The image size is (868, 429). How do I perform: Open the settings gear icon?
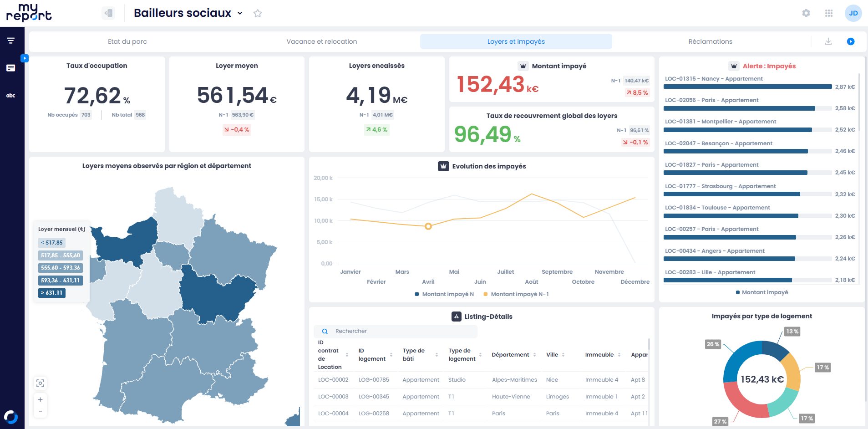coord(806,13)
